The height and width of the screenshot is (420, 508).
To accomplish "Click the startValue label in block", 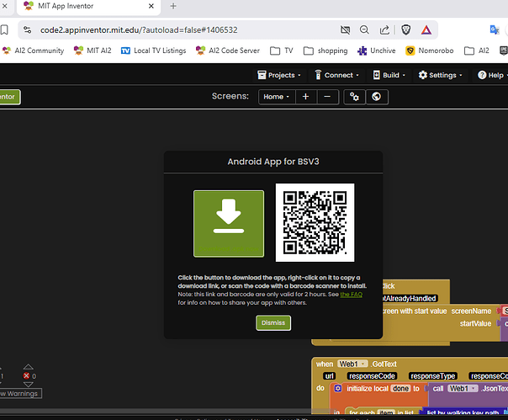I will pos(475,324).
